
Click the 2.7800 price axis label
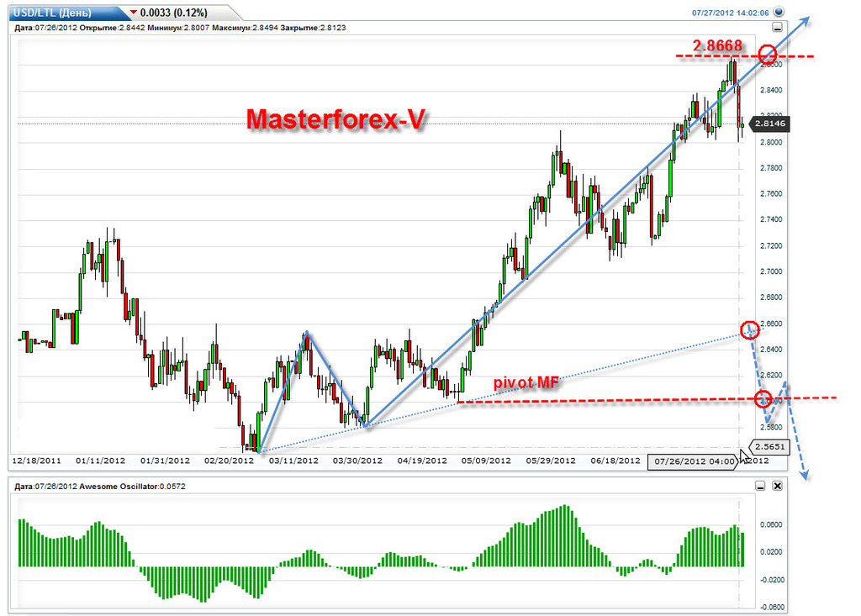[x=771, y=168]
